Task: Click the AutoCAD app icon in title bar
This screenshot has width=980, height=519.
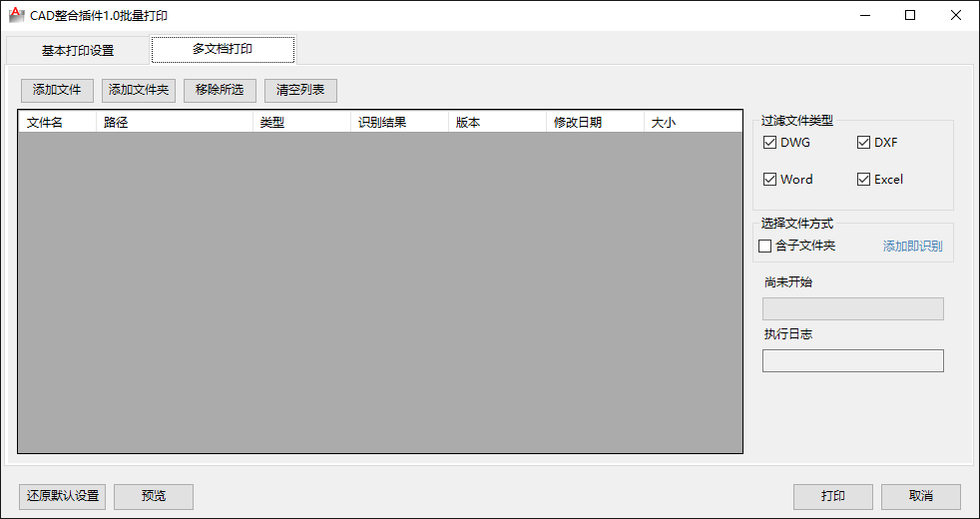Action: pos(16,15)
